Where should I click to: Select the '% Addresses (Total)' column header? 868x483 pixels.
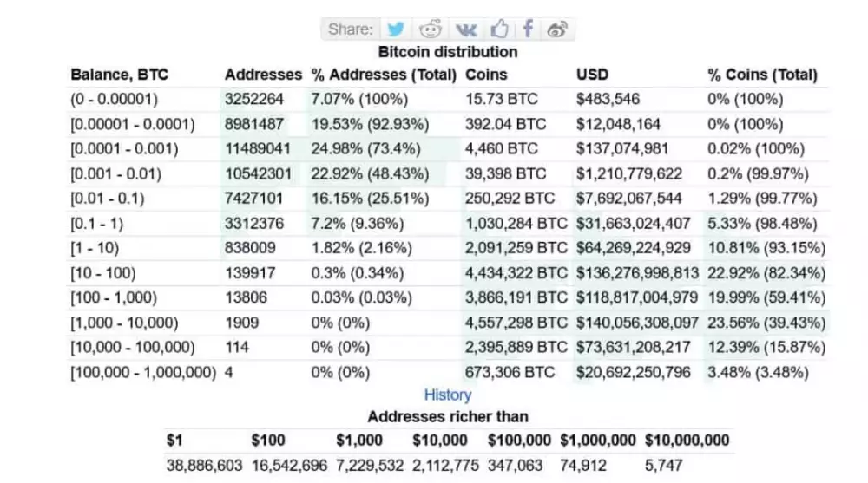coord(383,75)
